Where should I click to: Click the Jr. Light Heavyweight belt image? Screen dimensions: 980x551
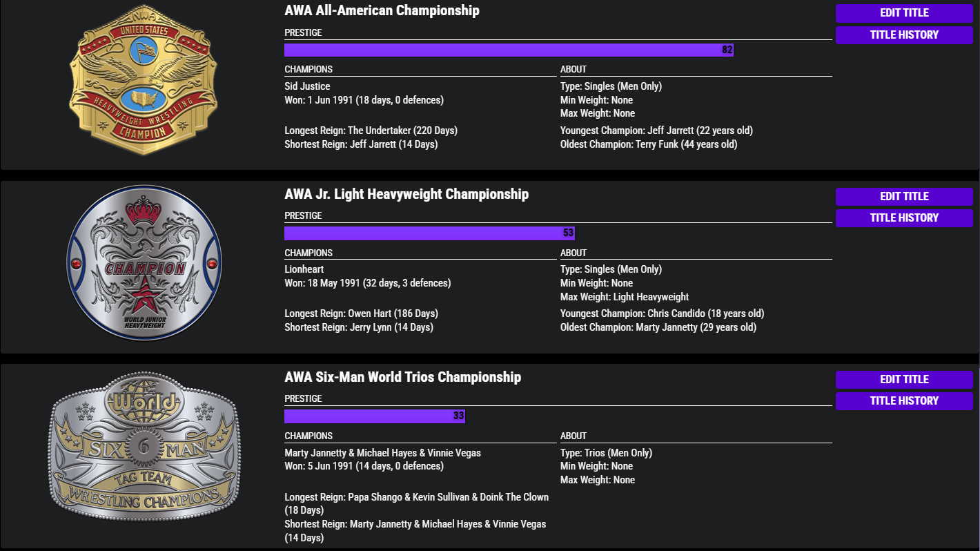(x=144, y=263)
